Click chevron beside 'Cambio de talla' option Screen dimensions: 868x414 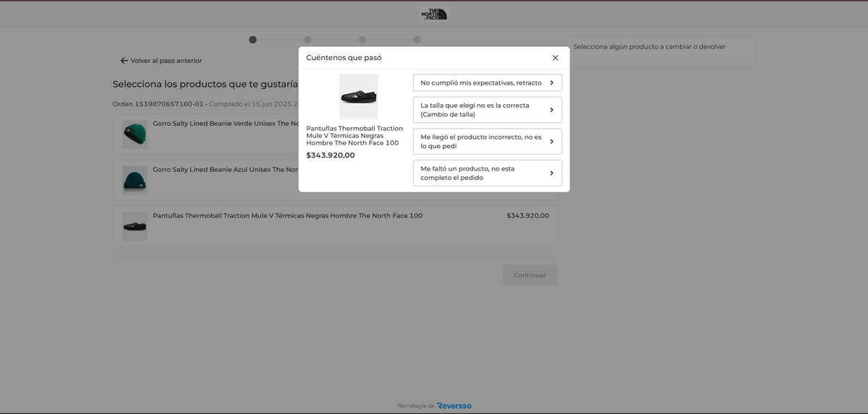pos(551,110)
